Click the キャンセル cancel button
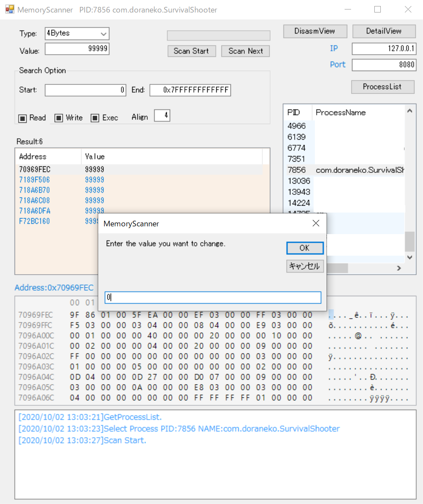The image size is (423, 504). click(305, 266)
